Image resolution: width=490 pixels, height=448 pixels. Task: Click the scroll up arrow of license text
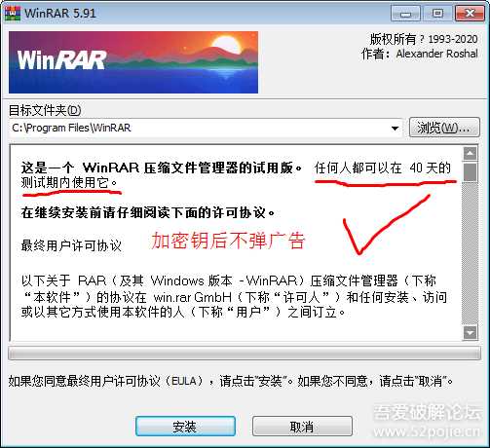point(470,153)
